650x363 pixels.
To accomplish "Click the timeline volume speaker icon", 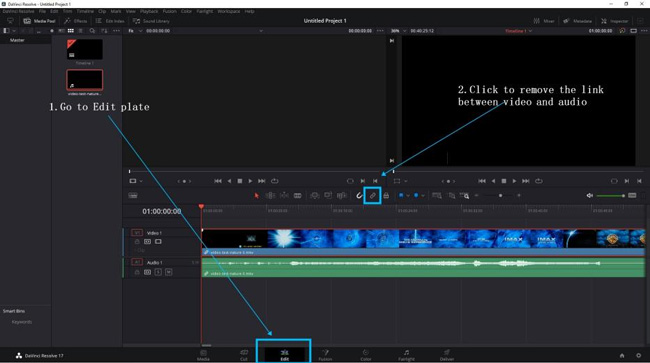I will 589,196.
